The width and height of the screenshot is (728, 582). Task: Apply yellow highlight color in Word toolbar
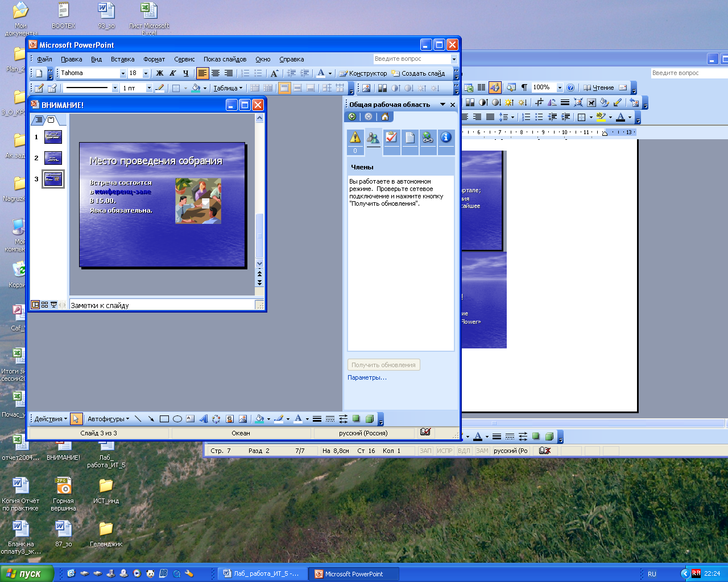(x=601, y=117)
